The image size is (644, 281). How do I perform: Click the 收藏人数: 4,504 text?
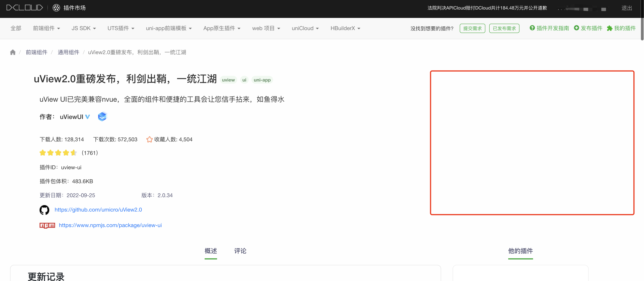173,139
